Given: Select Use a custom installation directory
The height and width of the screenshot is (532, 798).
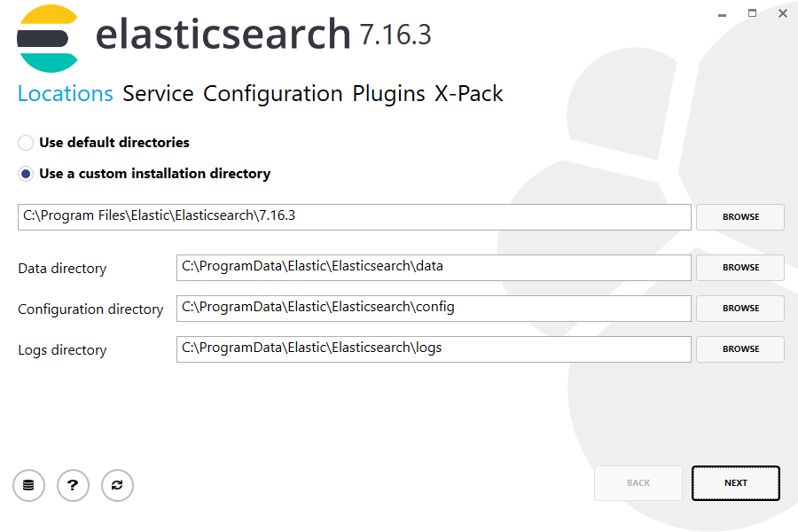Looking at the screenshot, I should coord(26,174).
